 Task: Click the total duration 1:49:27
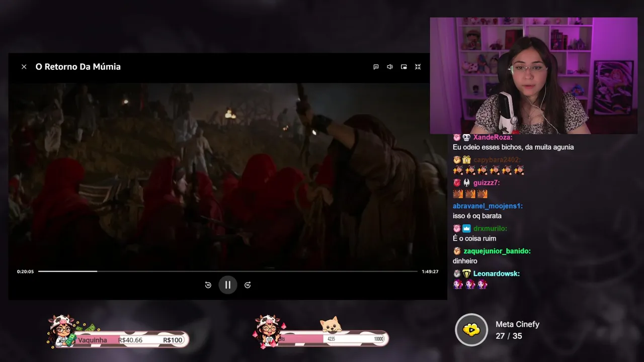(x=430, y=271)
